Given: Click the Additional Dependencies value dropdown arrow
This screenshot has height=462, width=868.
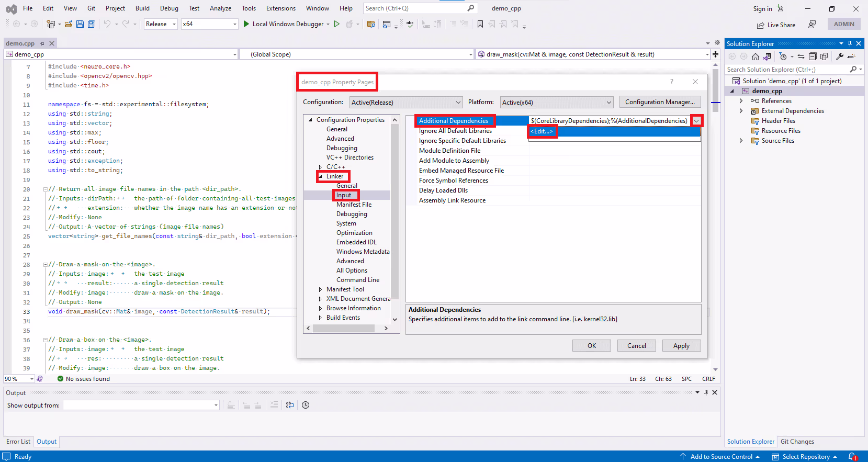Looking at the screenshot, I should click(x=696, y=121).
